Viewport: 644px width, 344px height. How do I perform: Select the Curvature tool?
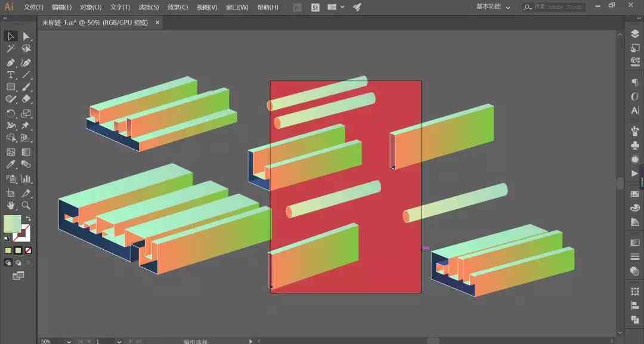26,63
